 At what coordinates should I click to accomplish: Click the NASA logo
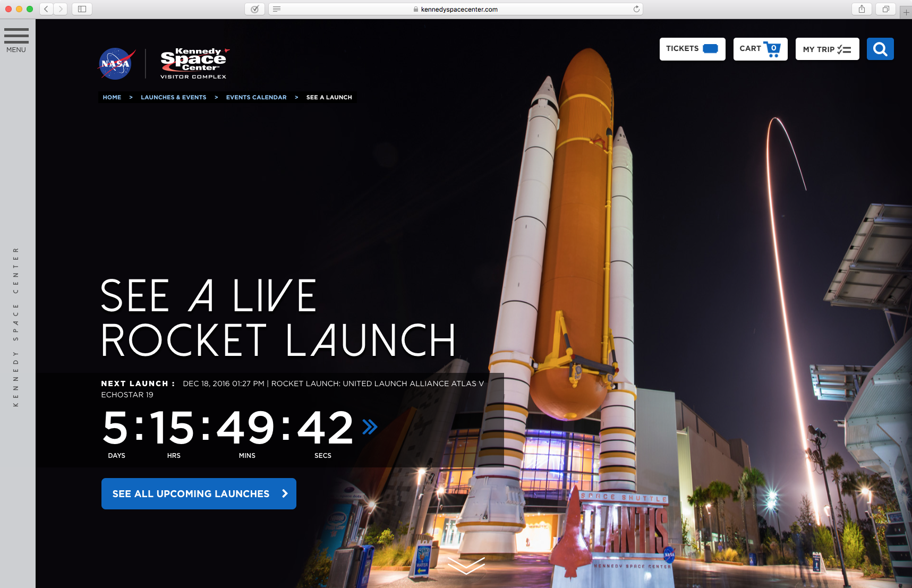point(117,64)
